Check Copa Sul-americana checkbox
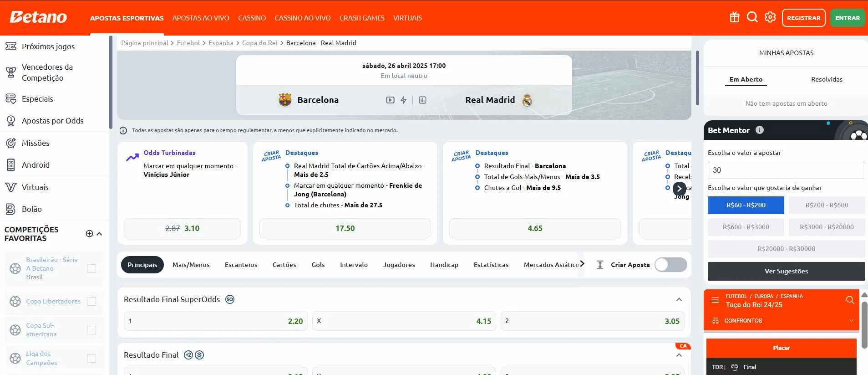Image resolution: width=868 pixels, height=375 pixels. (91, 330)
